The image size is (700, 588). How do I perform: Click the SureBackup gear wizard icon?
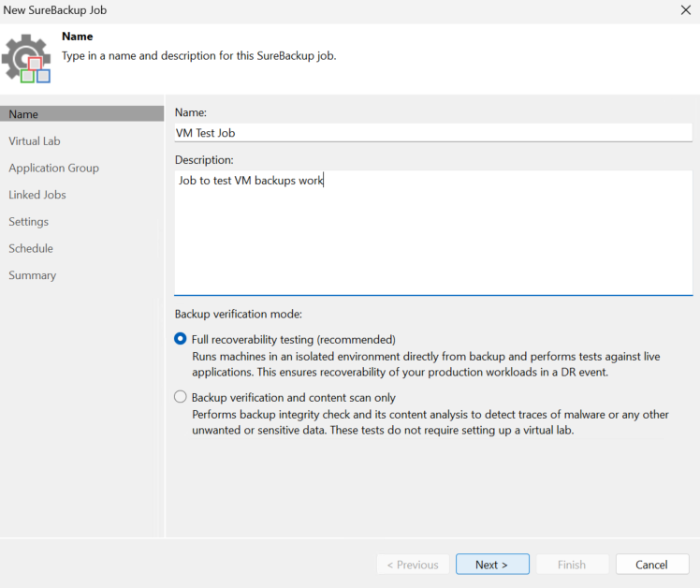26,59
